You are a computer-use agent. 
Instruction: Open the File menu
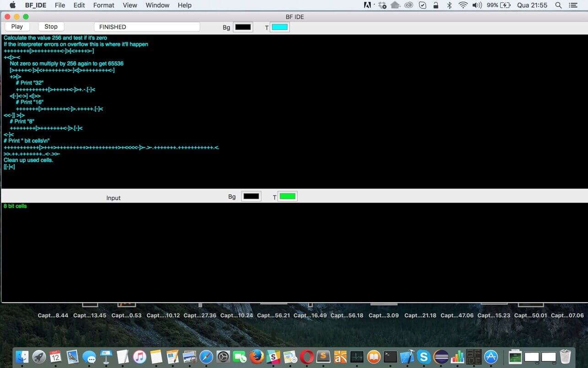click(60, 5)
